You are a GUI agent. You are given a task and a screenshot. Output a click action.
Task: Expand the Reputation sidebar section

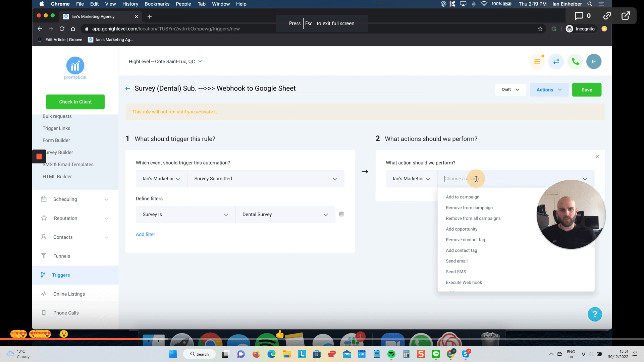(x=75, y=219)
